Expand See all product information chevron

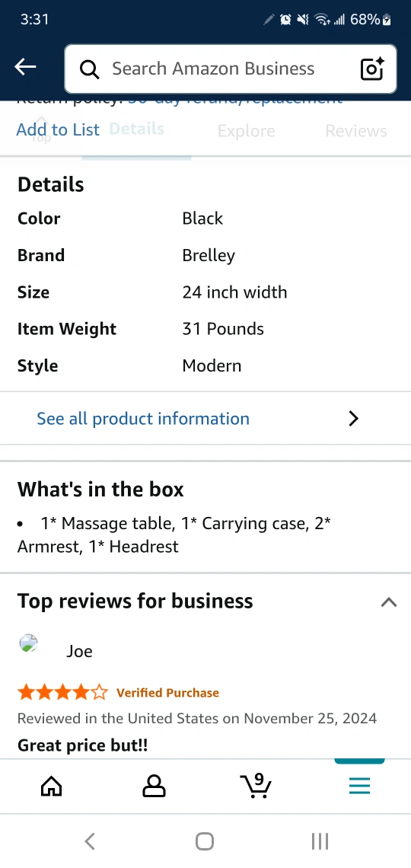point(353,419)
